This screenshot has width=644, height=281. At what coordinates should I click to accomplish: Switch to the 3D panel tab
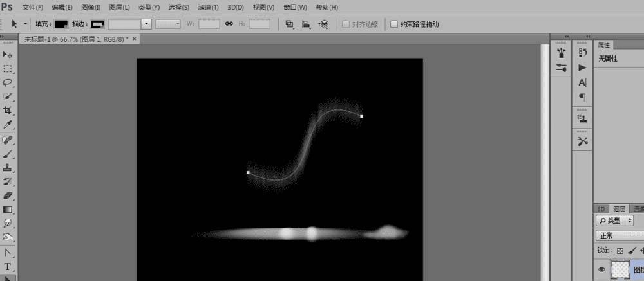[601, 209]
